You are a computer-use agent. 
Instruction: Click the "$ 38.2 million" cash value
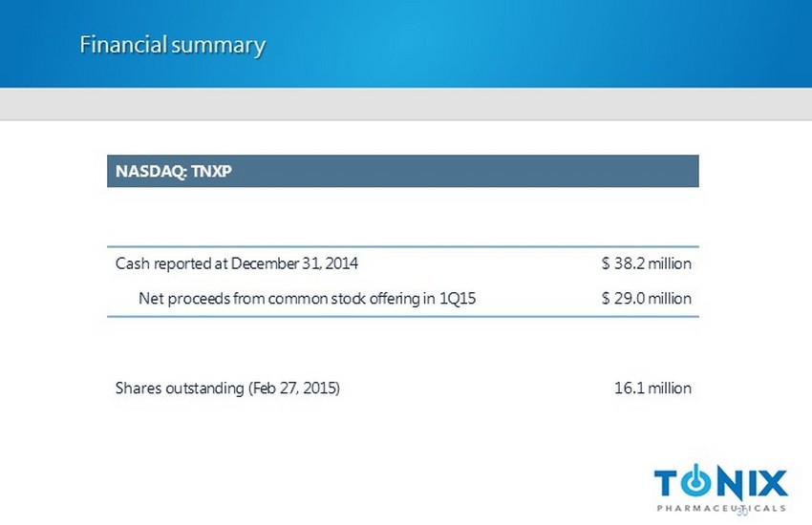[646, 262]
